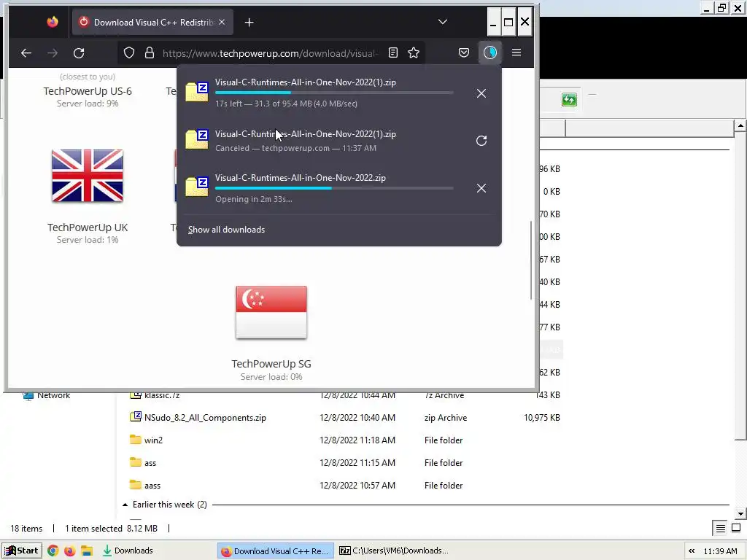This screenshot has height=560, width=747.
Task: Launch Chrome from the taskbar
Action: (53, 551)
